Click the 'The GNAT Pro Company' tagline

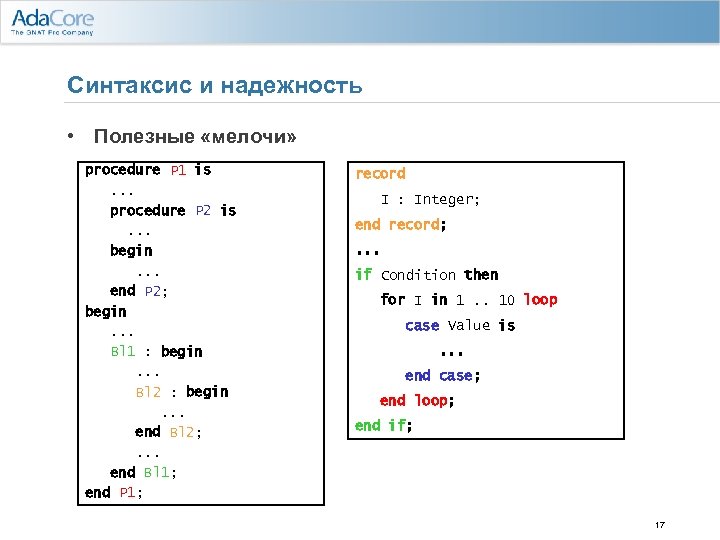tap(52, 33)
